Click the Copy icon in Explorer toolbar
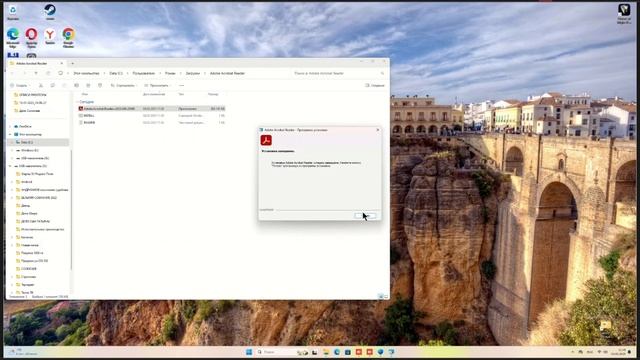The image size is (640, 360). coord(53,85)
